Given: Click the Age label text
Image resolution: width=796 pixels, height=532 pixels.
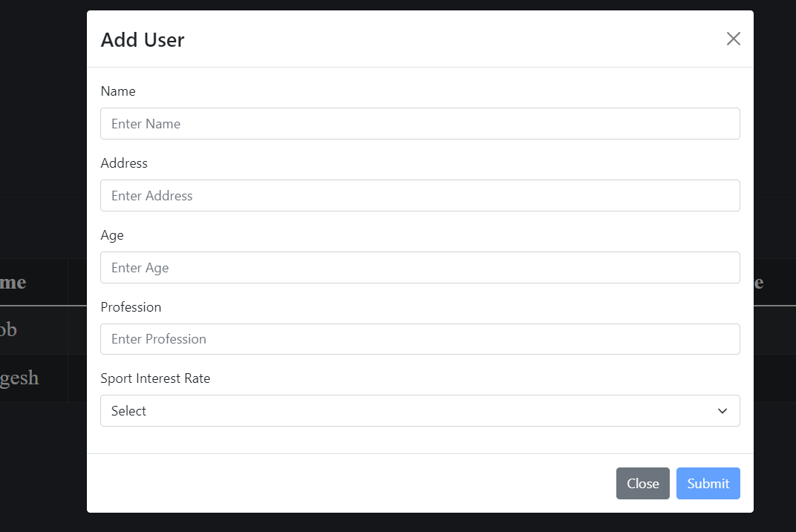Looking at the screenshot, I should point(112,235).
